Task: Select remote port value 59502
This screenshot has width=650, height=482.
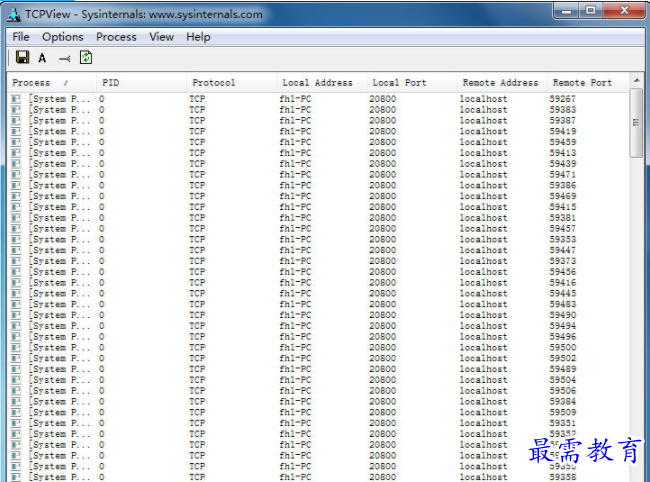Action: [563, 358]
